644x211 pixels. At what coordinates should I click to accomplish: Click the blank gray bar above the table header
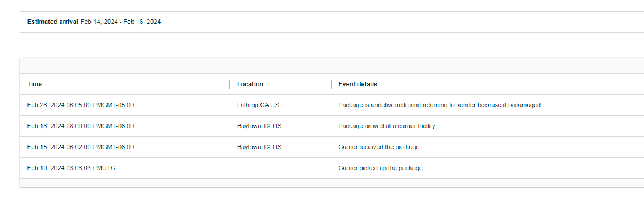click(332, 66)
